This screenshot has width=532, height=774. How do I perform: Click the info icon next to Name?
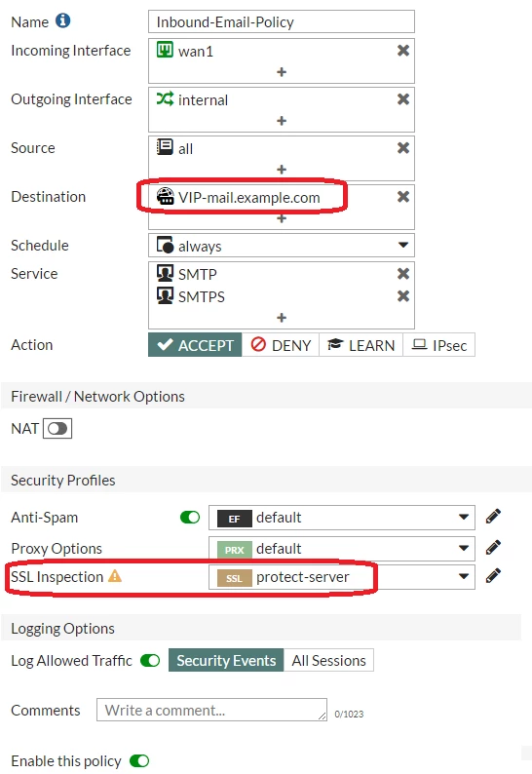coord(62,20)
